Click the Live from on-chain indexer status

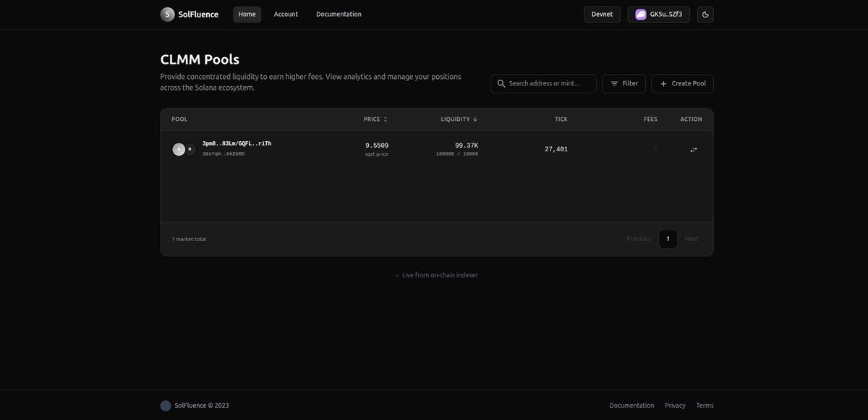[437, 275]
